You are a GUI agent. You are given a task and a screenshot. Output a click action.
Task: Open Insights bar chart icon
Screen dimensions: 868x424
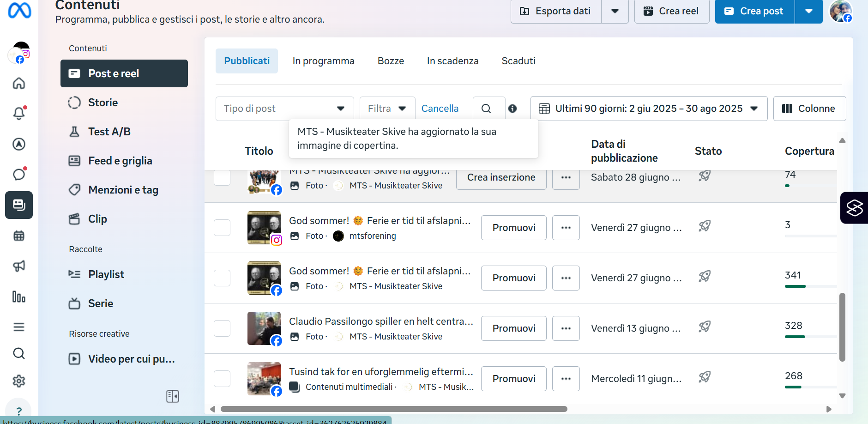(x=19, y=297)
